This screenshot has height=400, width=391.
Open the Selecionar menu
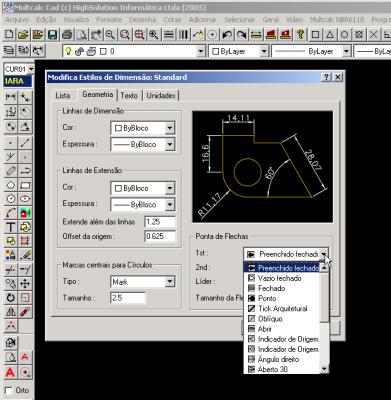coord(239,20)
